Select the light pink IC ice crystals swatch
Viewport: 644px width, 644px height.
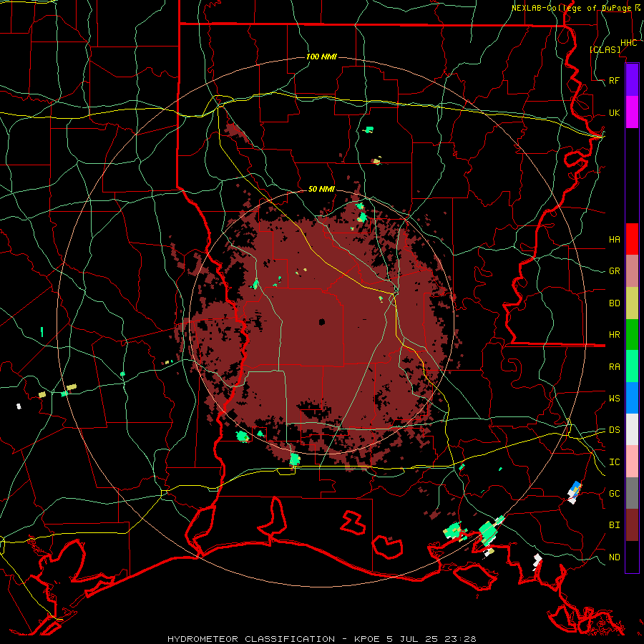click(x=632, y=462)
